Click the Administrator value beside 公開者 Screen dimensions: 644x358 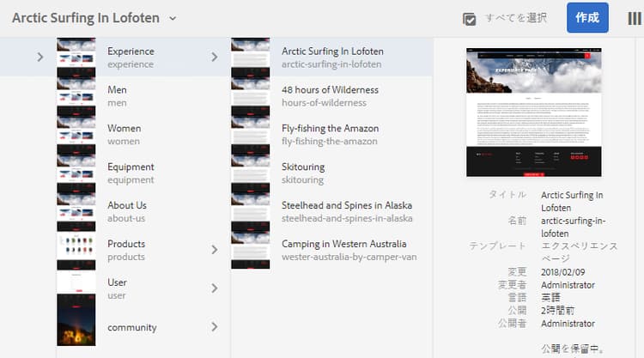[x=568, y=324]
